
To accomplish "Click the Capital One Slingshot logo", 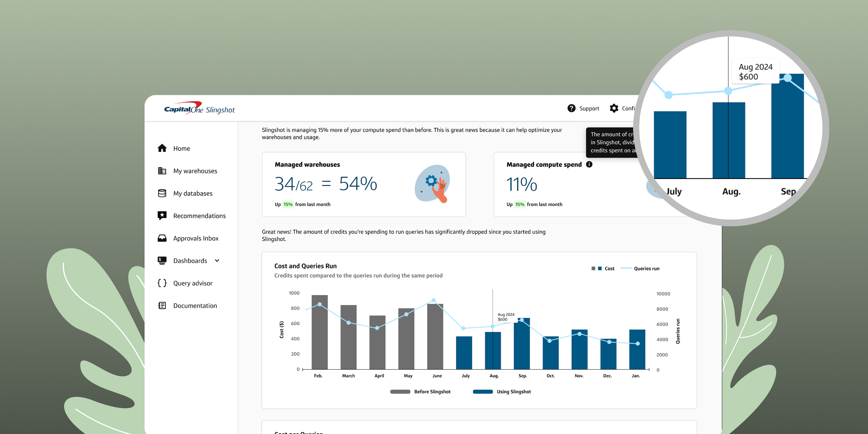I will click(x=199, y=109).
